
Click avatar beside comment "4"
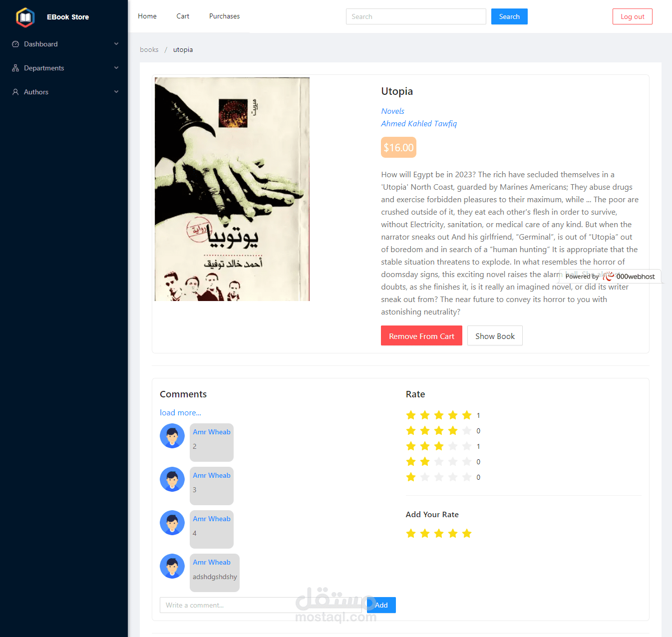(x=172, y=523)
